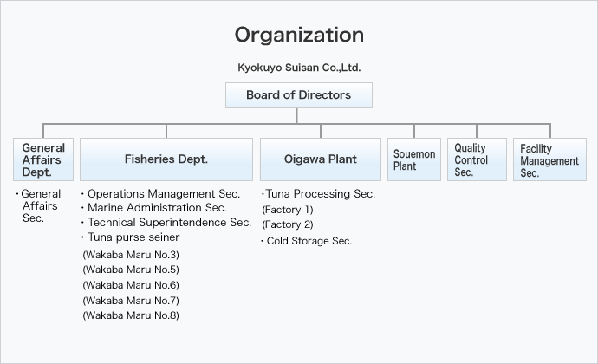Select the (Factory 1) line
Viewport: 598px width, 364px height.
click(x=288, y=210)
